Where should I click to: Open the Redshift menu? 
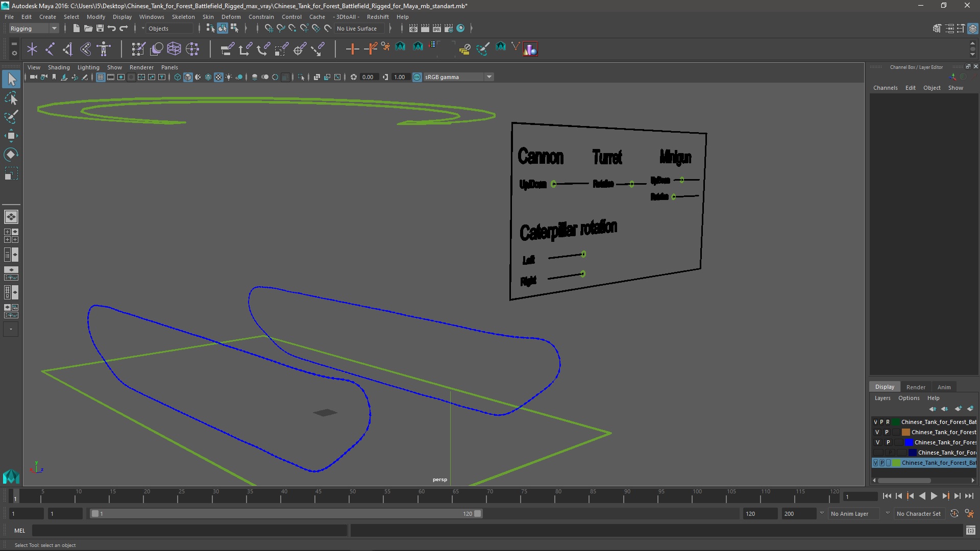click(x=378, y=17)
